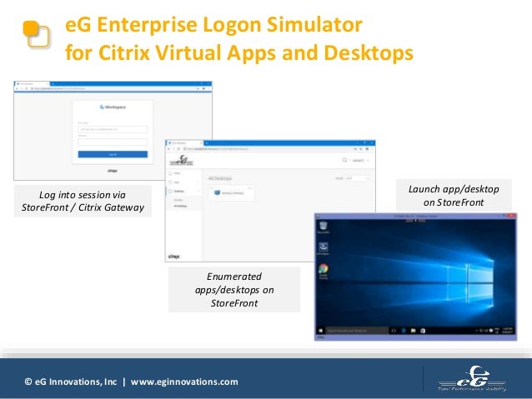Open Google Chrome icon on virtual desktop

tap(324, 271)
